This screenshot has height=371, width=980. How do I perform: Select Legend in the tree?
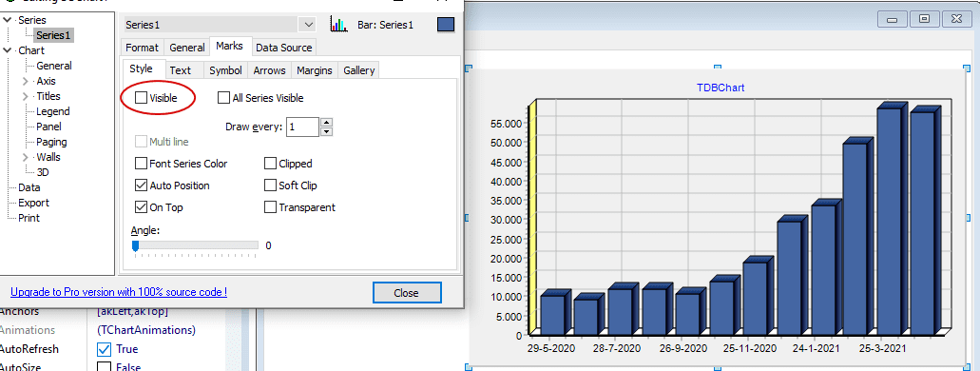53,111
